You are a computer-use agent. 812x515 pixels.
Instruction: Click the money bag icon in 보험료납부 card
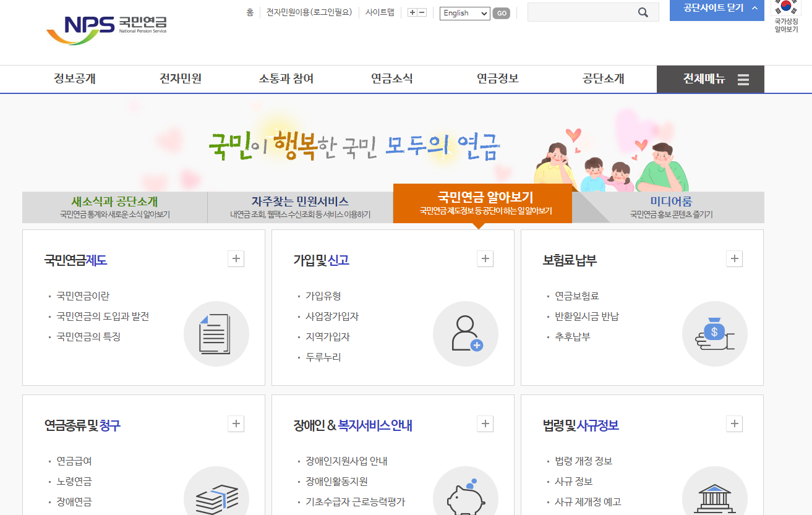715,334
